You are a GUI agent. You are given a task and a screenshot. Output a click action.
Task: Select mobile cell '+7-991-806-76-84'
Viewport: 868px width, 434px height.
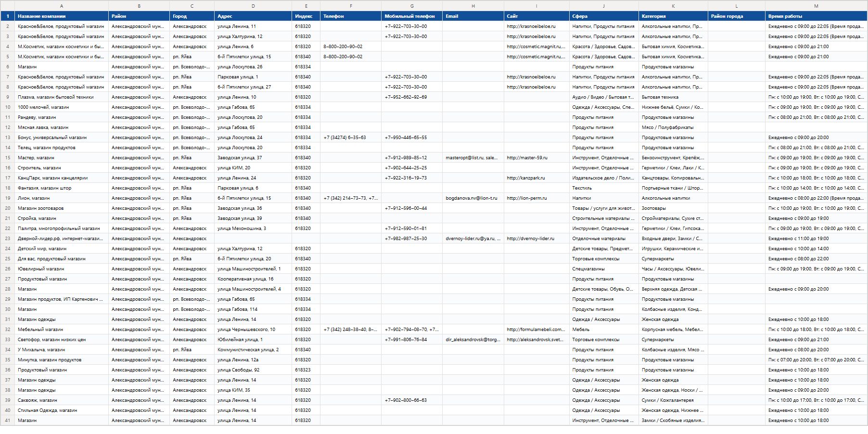click(x=412, y=340)
